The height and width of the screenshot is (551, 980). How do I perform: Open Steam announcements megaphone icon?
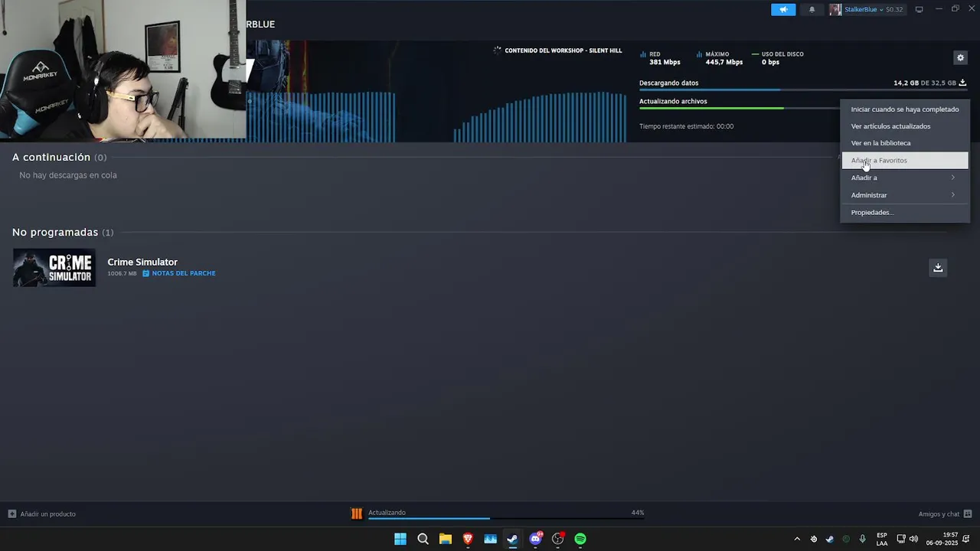coord(783,9)
